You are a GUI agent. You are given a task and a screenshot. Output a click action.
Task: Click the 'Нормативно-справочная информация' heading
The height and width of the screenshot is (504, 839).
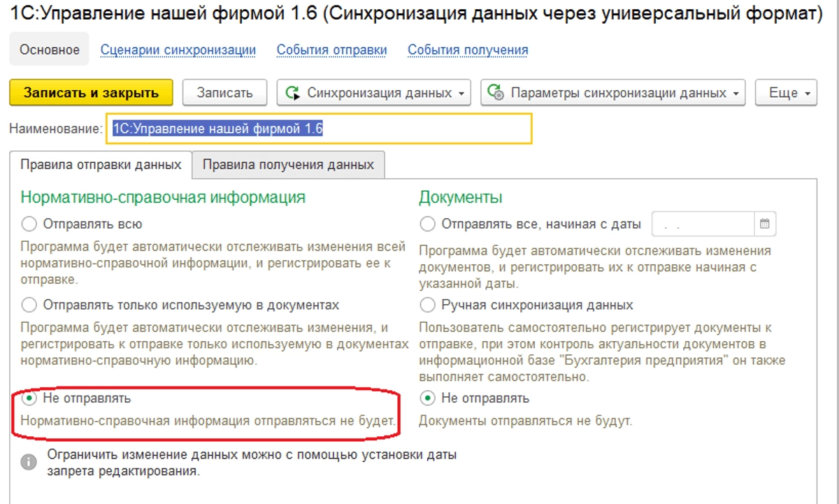pos(163,197)
